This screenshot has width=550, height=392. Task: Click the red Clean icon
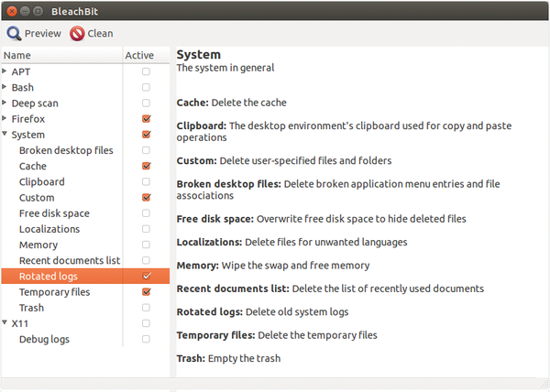[77, 34]
